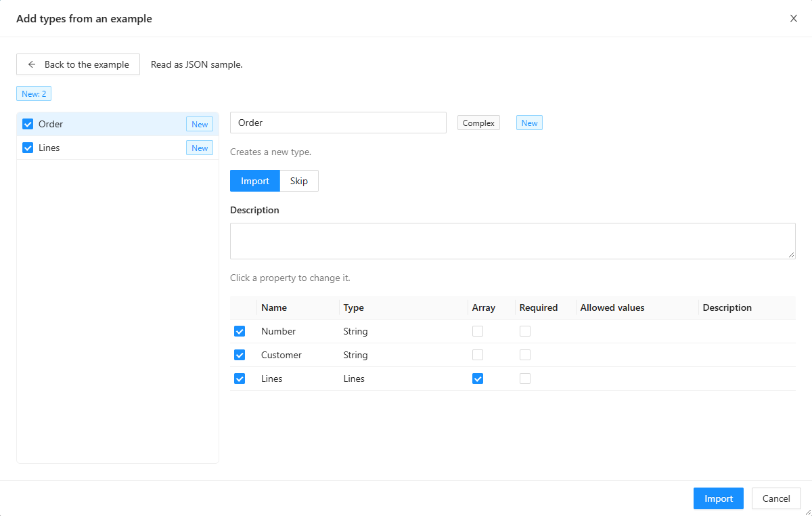This screenshot has width=812, height=516.
Task: Click the dialog resize grip corner
Action: pyautogui.click(x=807, y=511)
